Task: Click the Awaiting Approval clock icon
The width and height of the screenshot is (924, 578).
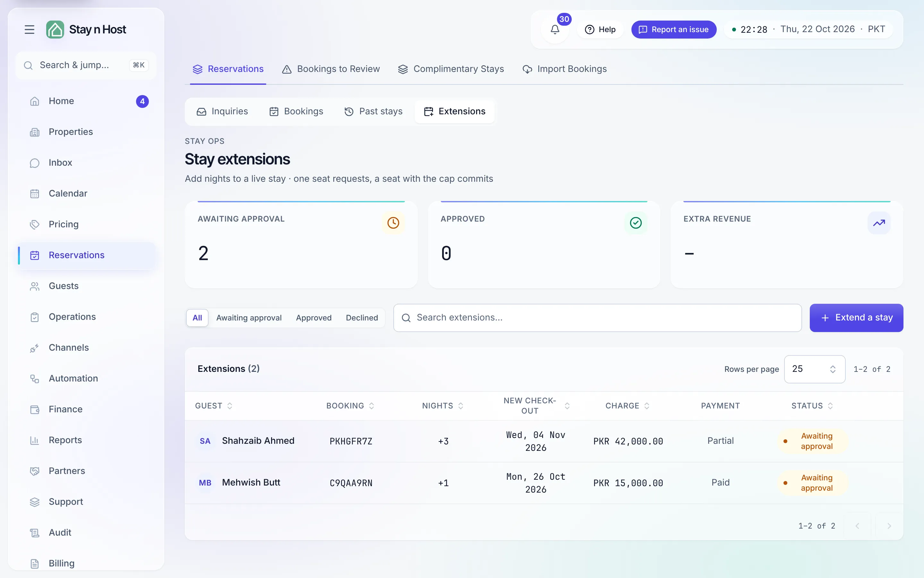Action: tap(393, 223)
